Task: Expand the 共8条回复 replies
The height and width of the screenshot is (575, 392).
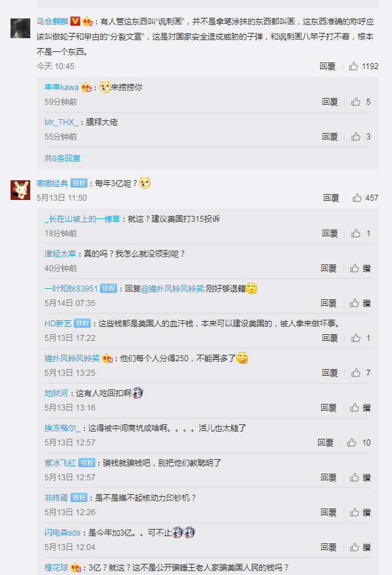Action: (62, 159)
